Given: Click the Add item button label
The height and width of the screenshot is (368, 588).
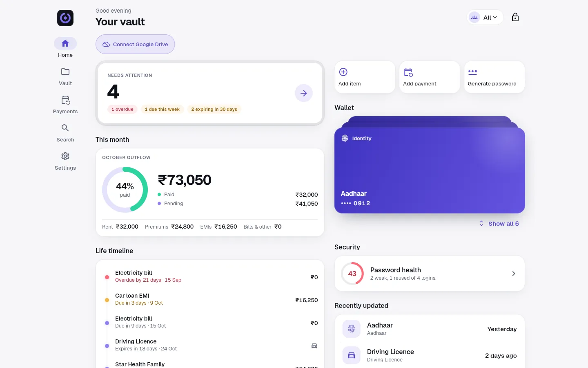Looking at the screenshot, I should coord(350,84).
